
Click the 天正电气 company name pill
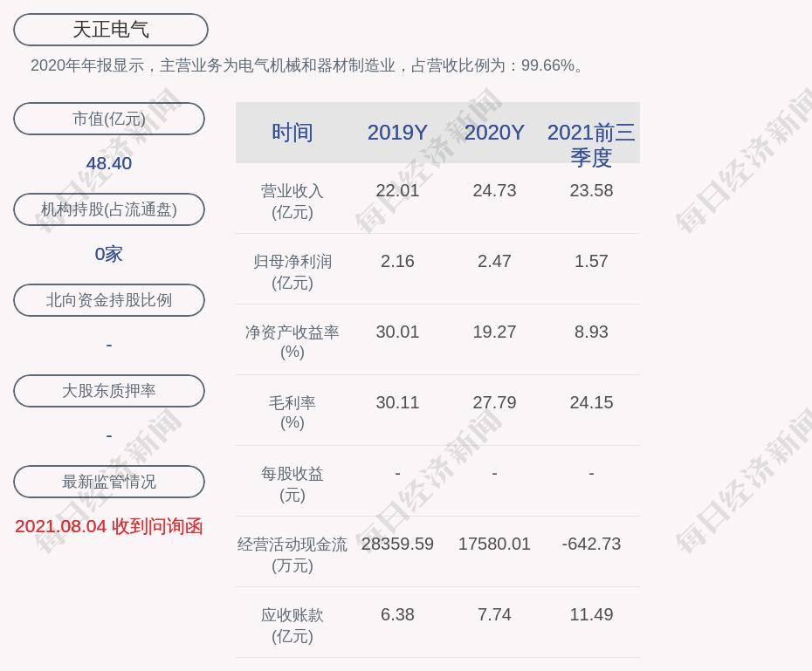click(x=111, y=30)
